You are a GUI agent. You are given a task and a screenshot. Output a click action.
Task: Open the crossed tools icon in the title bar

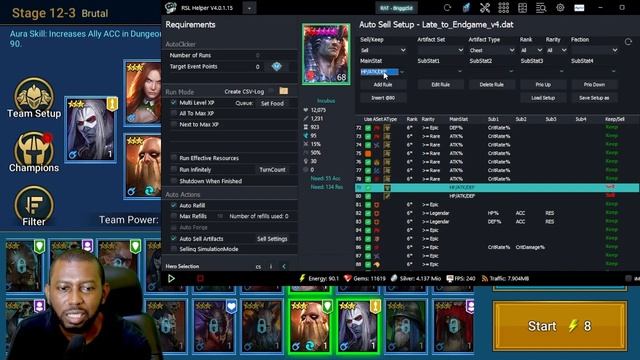(x=484, y=8)
